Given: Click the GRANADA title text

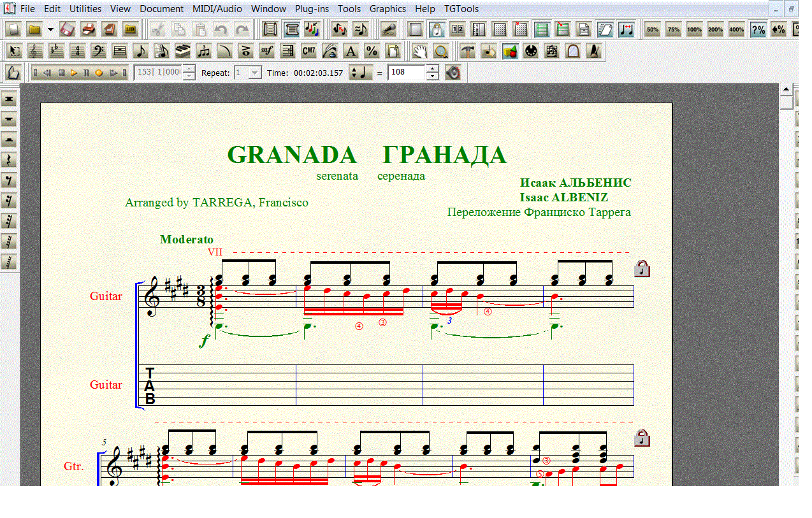Looking at the screenshot, I should pyautogui.click(x=292, y=155).
